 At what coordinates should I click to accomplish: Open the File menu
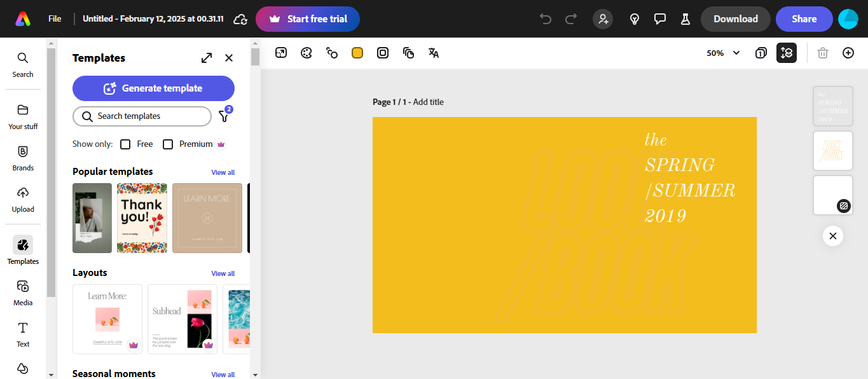55,19
